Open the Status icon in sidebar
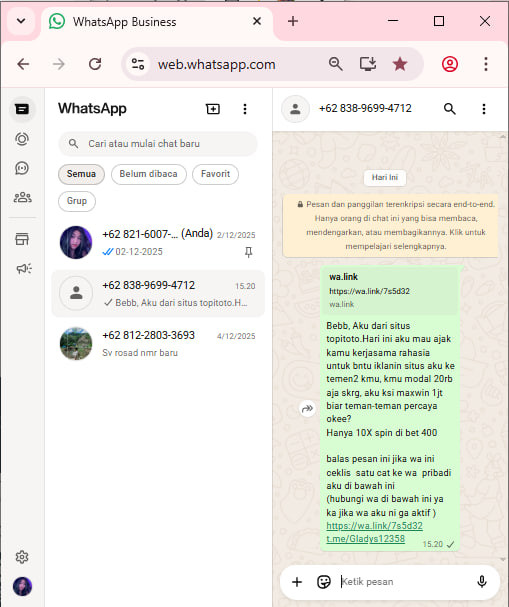 click(x=22, y=139)
